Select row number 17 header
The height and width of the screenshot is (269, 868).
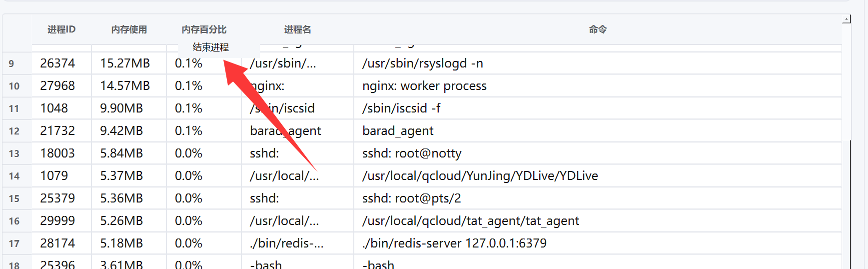click(17, 243)
